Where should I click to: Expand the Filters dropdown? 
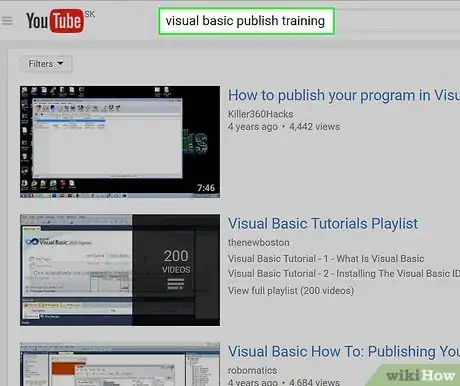46,63
